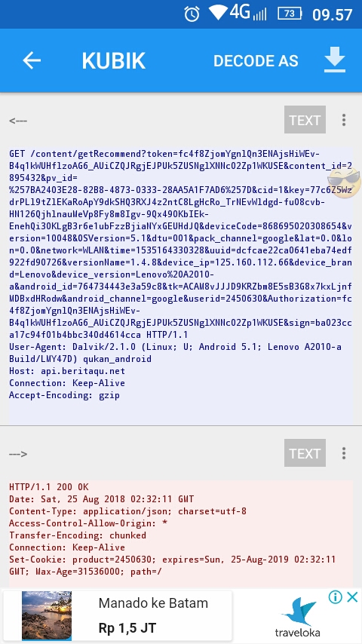The height and width of the screenshot is (644, 362).
Task: Tap the battery indicator in status bar
Action: click(x=290, y=14)
